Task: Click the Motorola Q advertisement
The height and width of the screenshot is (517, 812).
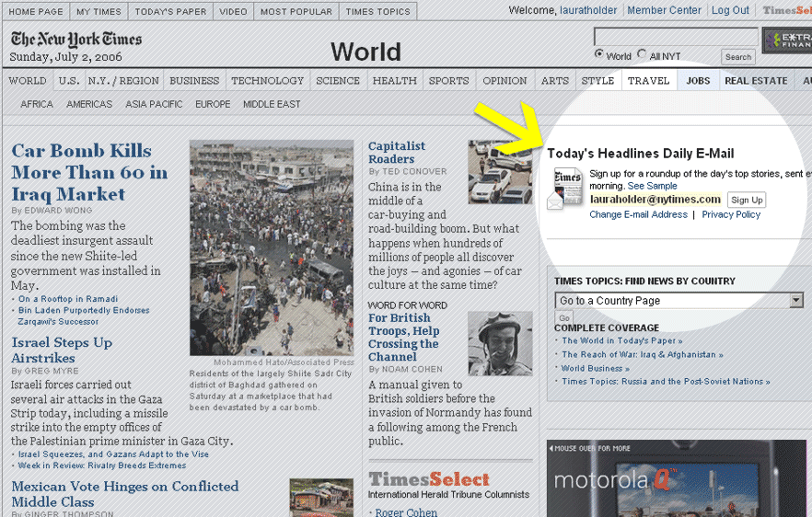Action: point(679,478)
